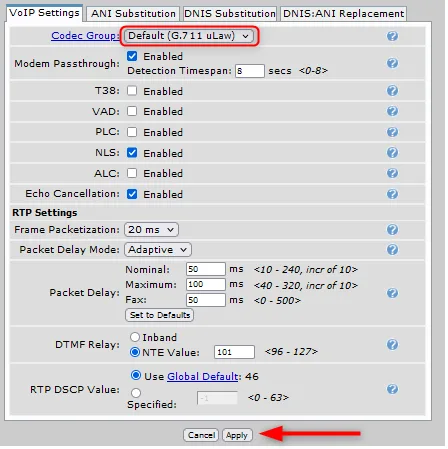Disable Modem Passthrough checkbox
The image size is (448, 449).
(x=132, y=56)
